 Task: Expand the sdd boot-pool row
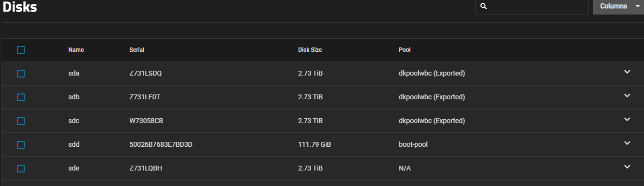pos(627,143)
